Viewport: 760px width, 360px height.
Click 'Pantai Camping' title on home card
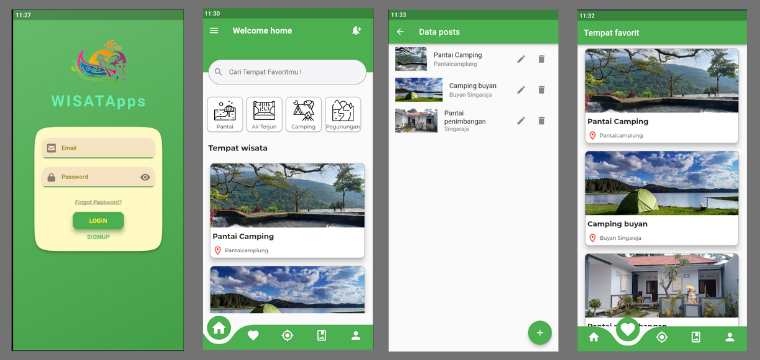tap(243, 236)
